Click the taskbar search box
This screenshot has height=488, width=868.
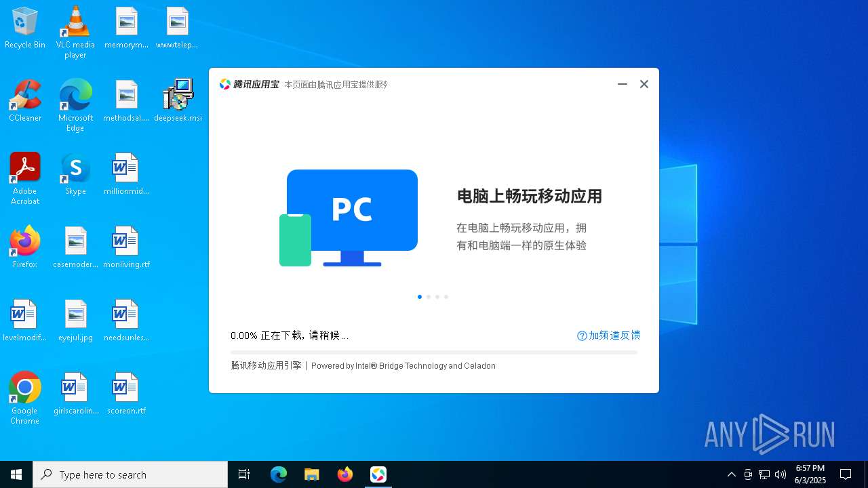[x=130, y=474]
